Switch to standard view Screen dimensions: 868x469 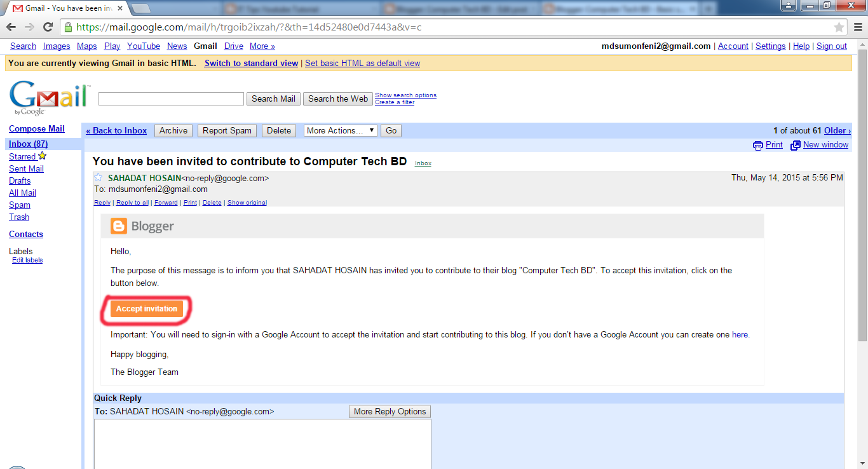tap(251, 63)
